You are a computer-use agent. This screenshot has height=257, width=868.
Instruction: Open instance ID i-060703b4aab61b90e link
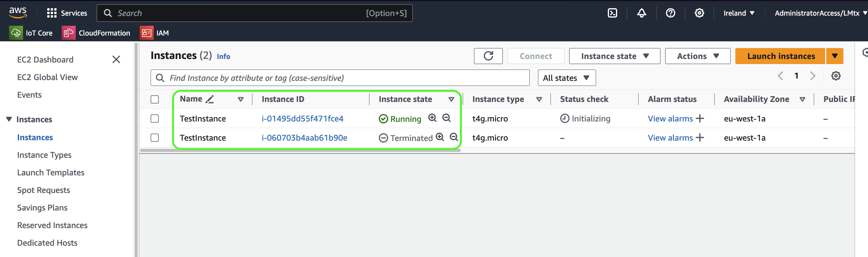tap(304, 137)
